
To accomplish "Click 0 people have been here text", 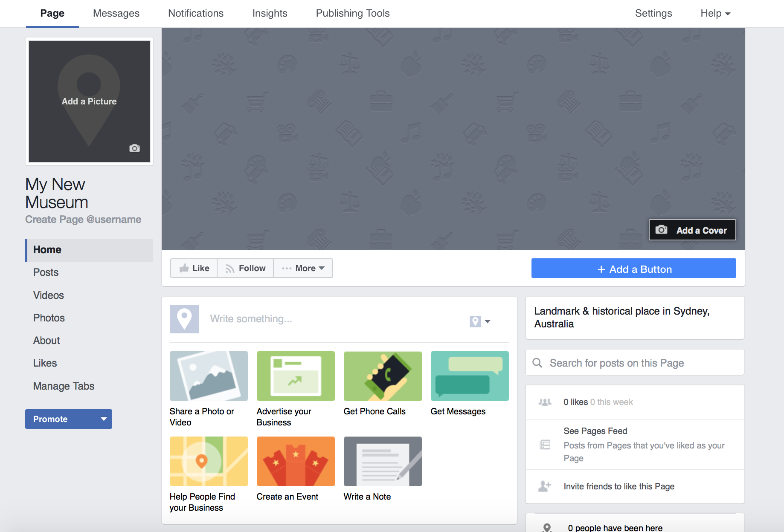I will pos(615,528).
